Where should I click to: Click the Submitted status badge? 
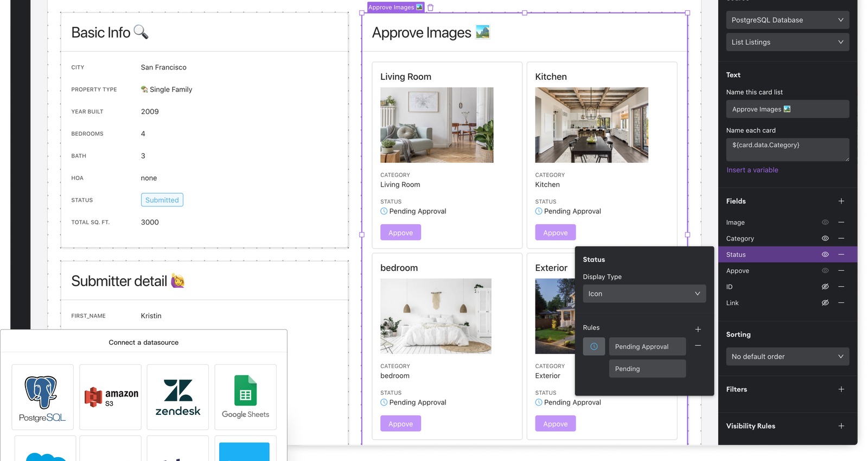162,200
